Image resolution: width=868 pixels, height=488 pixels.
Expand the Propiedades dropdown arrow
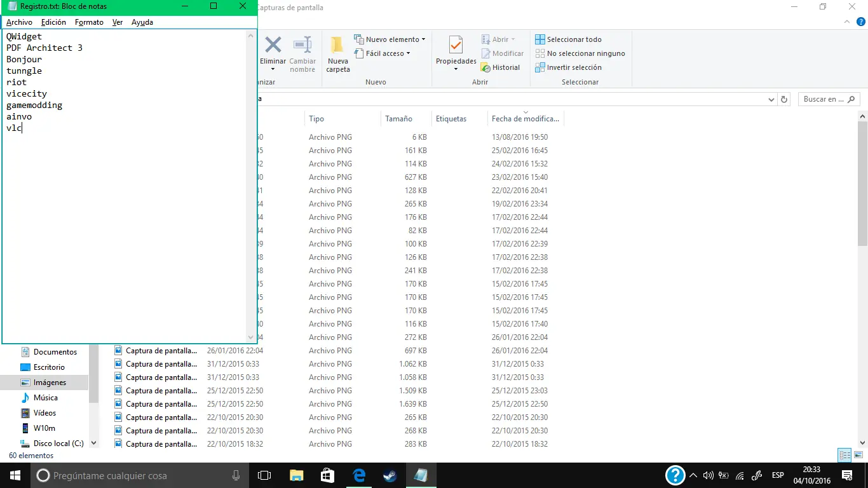pos(456,69)
